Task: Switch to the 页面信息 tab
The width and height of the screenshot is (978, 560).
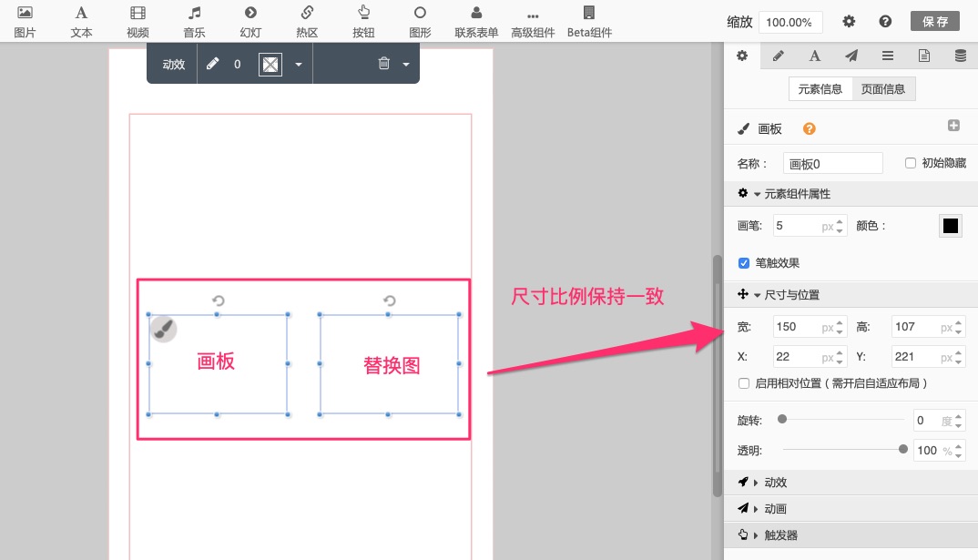Action: coord(883,89)
